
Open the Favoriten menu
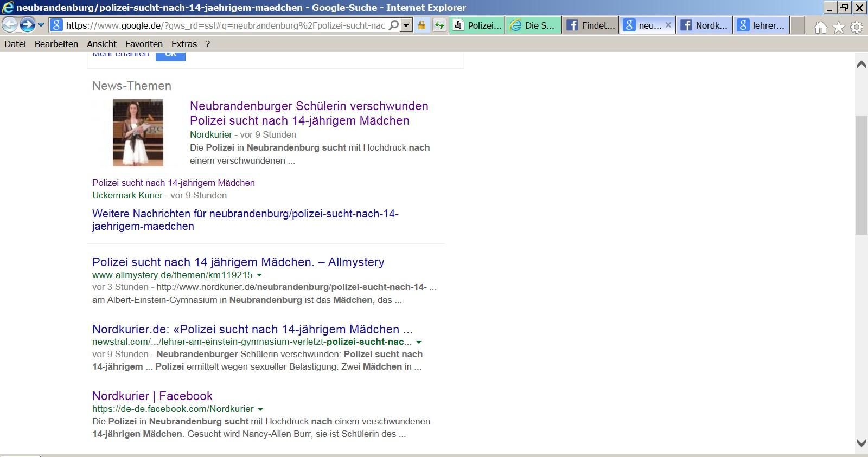[144, 44]
